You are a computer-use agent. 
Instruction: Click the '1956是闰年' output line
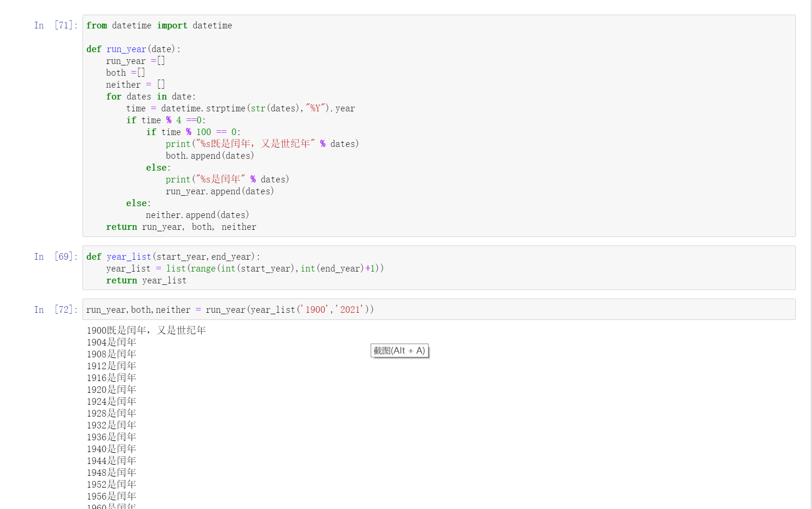click(x=111, y=496)
